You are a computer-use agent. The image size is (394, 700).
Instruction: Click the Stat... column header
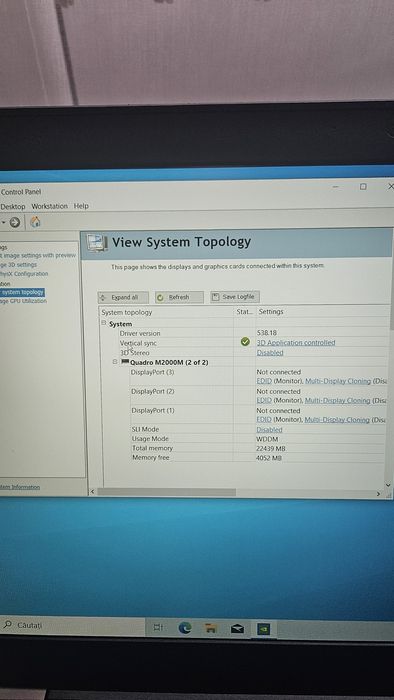pos(245,312)
